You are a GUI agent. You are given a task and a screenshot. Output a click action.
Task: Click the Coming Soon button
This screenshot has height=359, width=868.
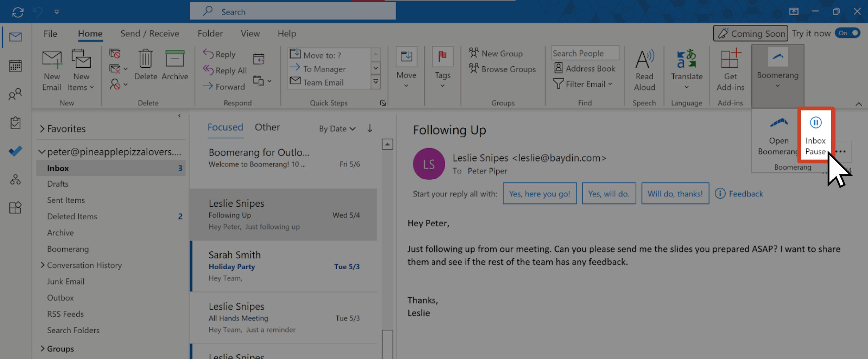[x=750, y=33]
